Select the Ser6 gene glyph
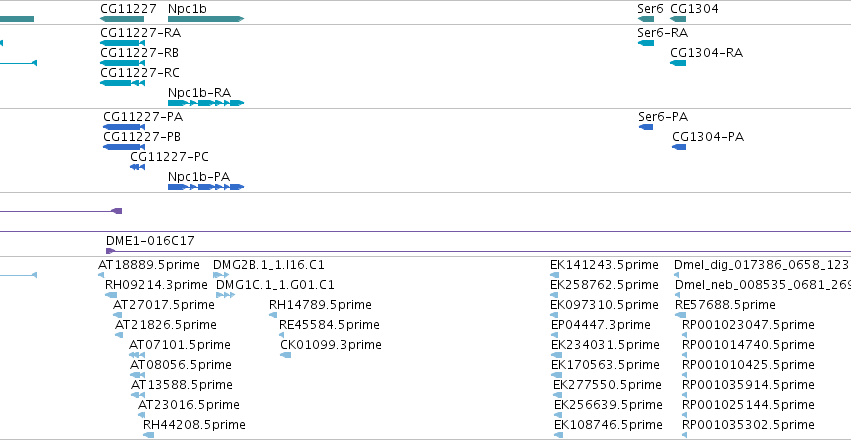This screenshot has width=851, height=440. (646, 19)
